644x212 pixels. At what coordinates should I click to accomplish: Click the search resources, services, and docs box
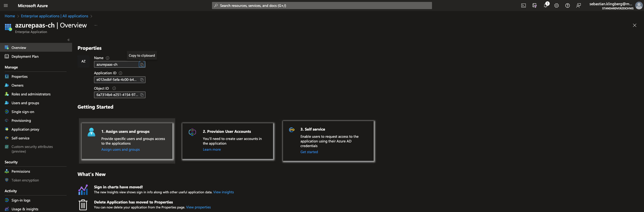(322, 5)
